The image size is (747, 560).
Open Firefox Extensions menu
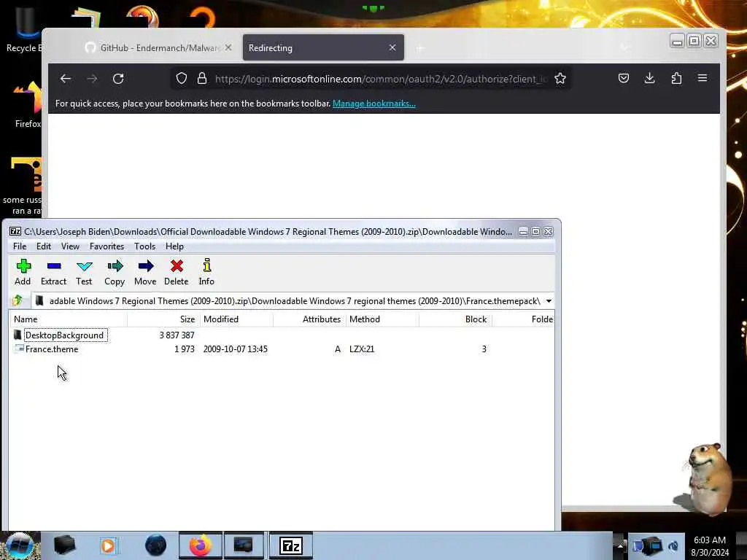pos(676,78)
